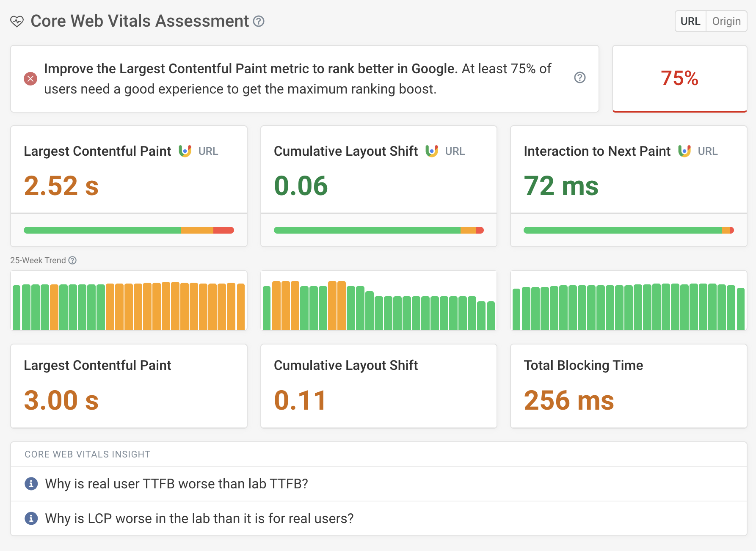756x551 pixels.
Task: Click CrUX icon beside Cumulative Layout Shift
Action: 431,151
